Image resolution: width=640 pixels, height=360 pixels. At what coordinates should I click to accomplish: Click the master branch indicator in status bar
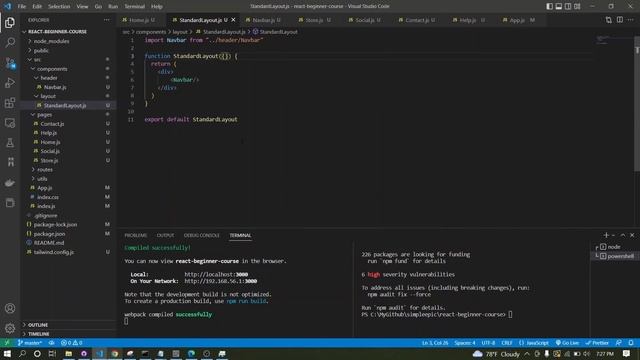click(29, 343)
